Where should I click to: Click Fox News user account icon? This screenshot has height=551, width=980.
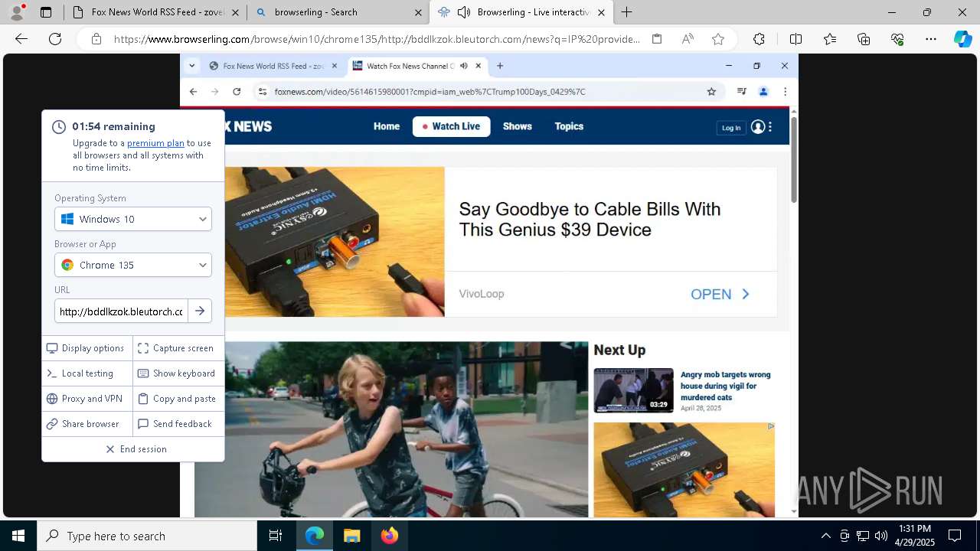(758, 127)
